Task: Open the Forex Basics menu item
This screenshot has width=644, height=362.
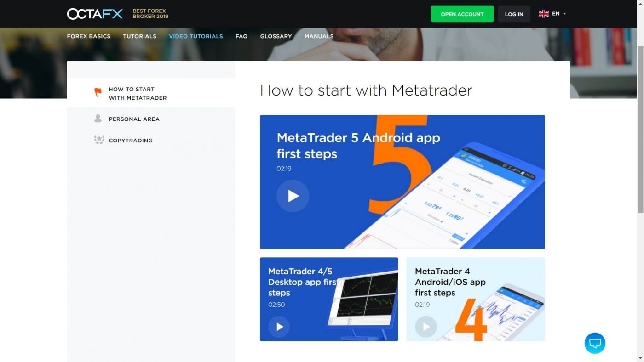Action: pyautogui.click(x=89, y=36)
